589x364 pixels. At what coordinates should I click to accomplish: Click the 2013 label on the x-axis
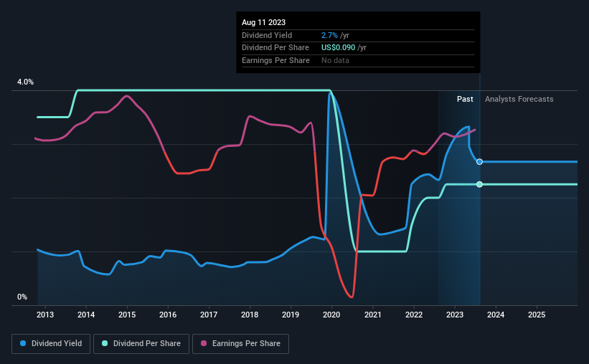45,315
